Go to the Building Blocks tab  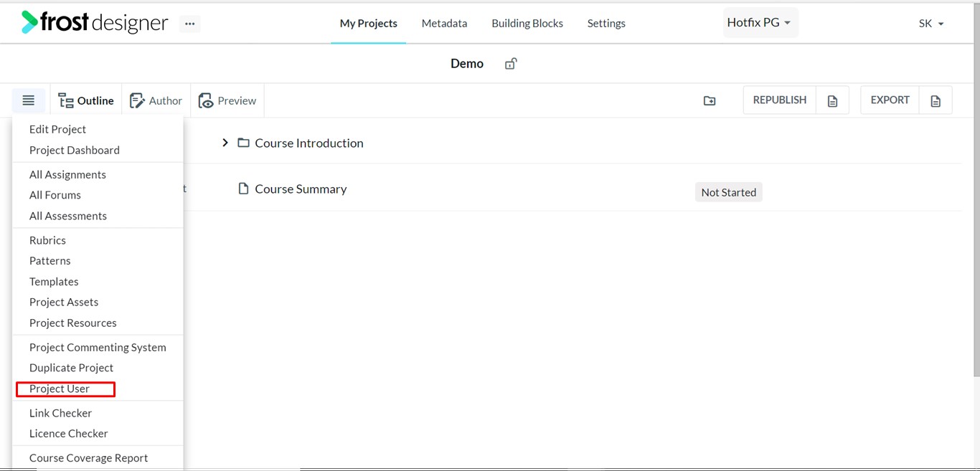(x=527, y=23)
